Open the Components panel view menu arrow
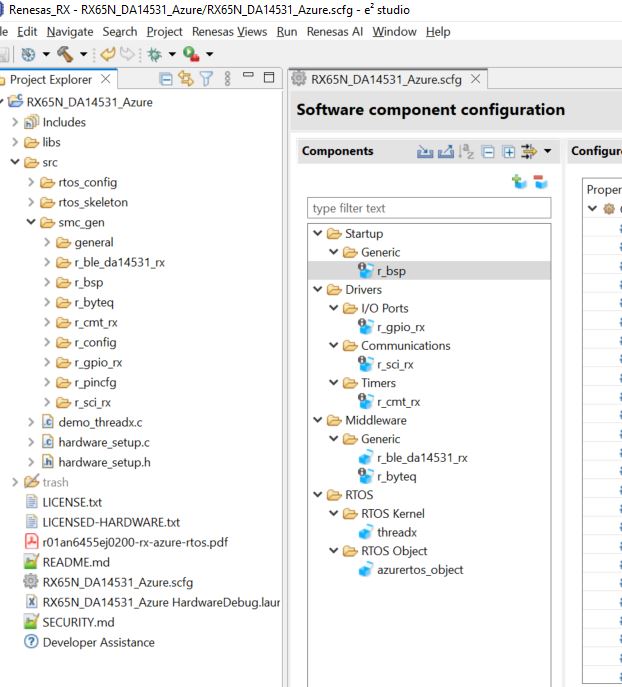The height and width of the screenshot is (687, 622). point(548,151)
